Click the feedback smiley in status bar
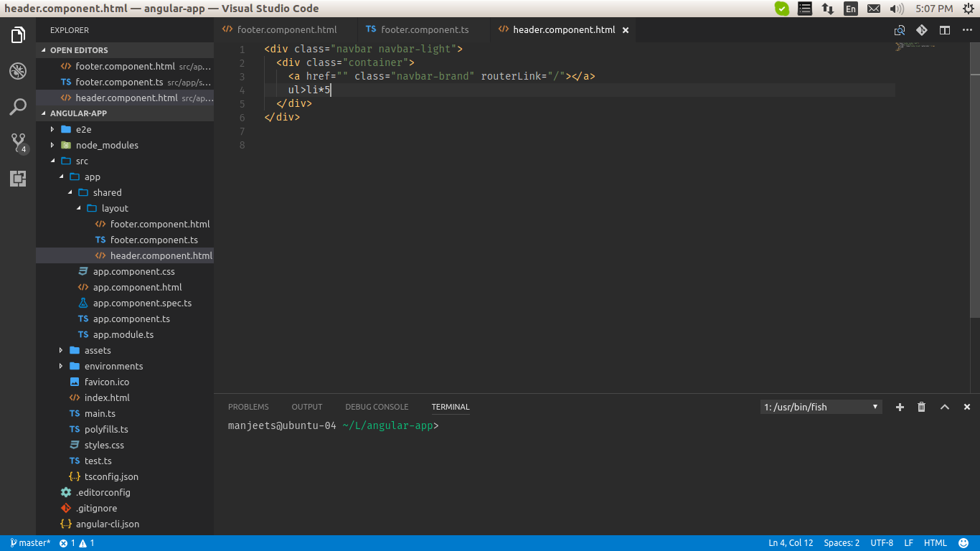Viewport: 980px width, 551px height. click(x=964, y=543)
